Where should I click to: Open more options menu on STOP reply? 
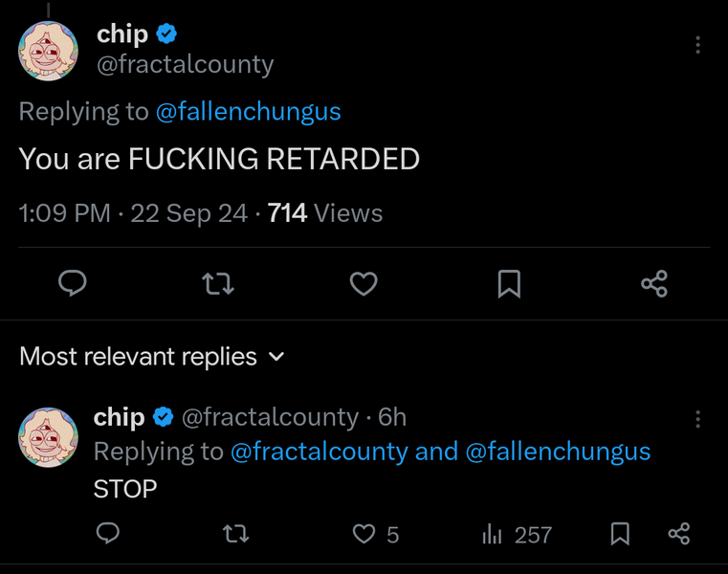(x=698, y=419)
